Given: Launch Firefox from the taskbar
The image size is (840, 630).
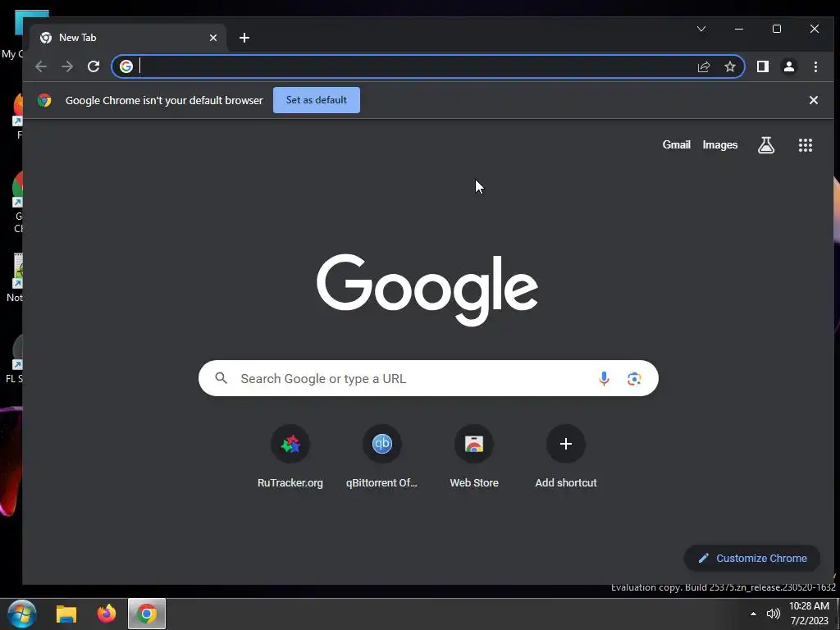Looking at the screenshot, I should pos(107,614).
